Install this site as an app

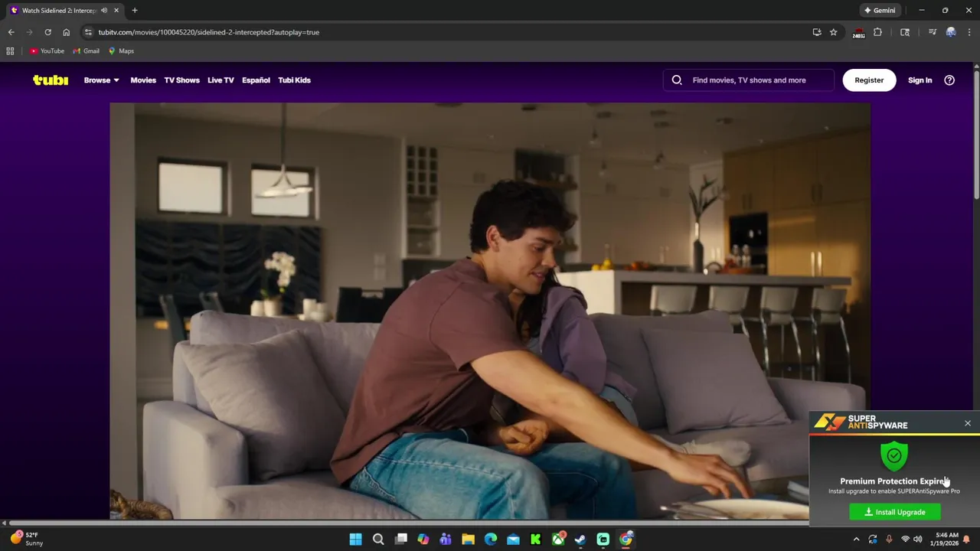pos(817,32)
